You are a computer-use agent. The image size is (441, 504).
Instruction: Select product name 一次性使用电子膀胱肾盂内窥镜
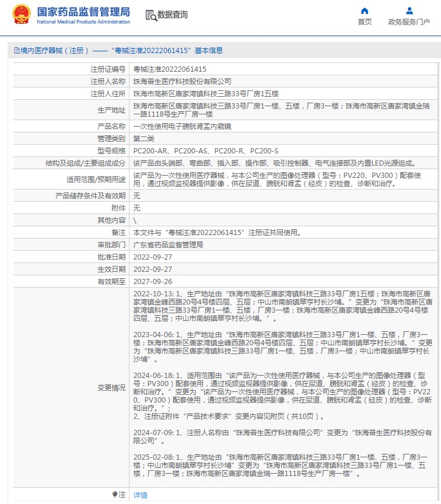coord(182,127)
